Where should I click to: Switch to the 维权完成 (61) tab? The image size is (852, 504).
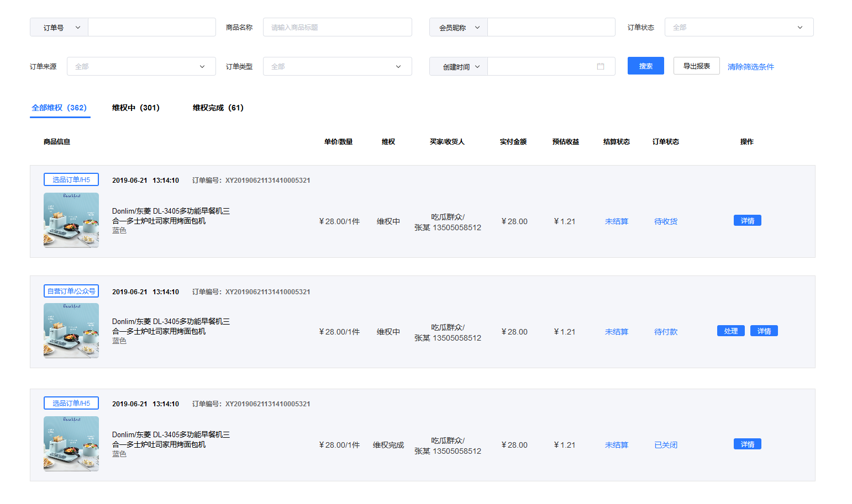click(218, 108)
